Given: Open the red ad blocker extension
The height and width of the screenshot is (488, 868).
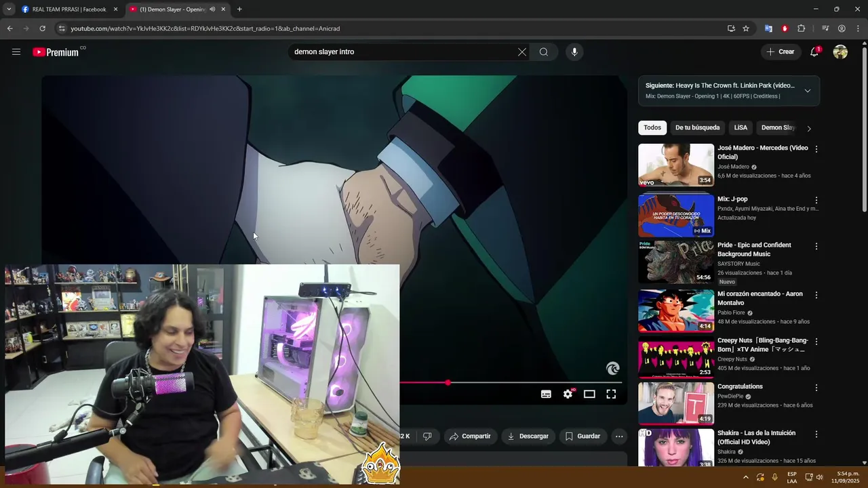Looking at the screenshot, I should pyautogui.click(x=785, y=28).
